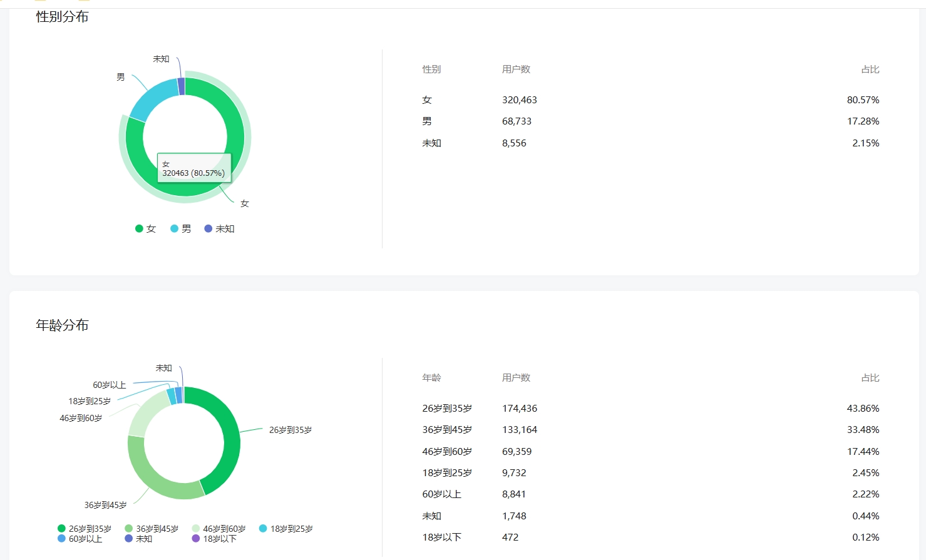Image resolution: width=926 pixels, height=560 pixels.
Task: Click 46岁到60岁 row in age table
Action: click(447, 452)
